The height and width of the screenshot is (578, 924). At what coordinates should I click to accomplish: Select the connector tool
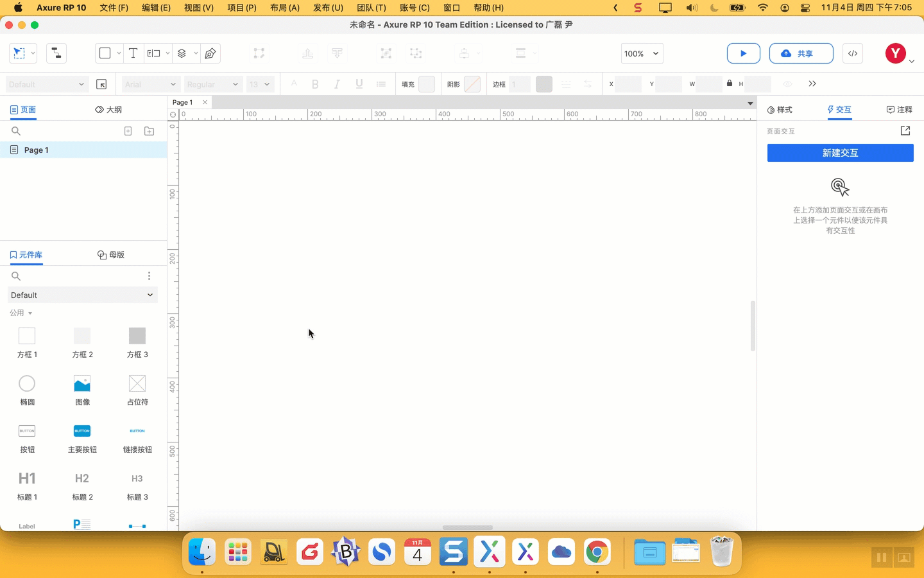(x=56, y=53)
